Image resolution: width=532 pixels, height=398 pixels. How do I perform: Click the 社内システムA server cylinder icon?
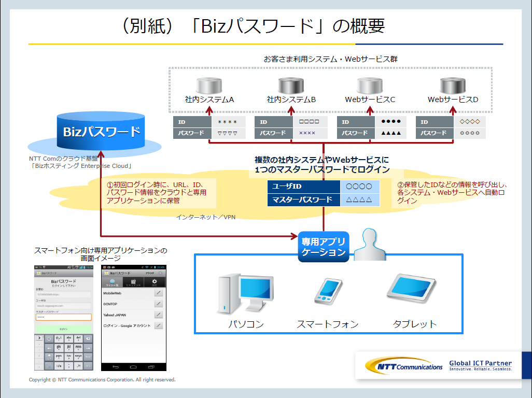(209, 86)
